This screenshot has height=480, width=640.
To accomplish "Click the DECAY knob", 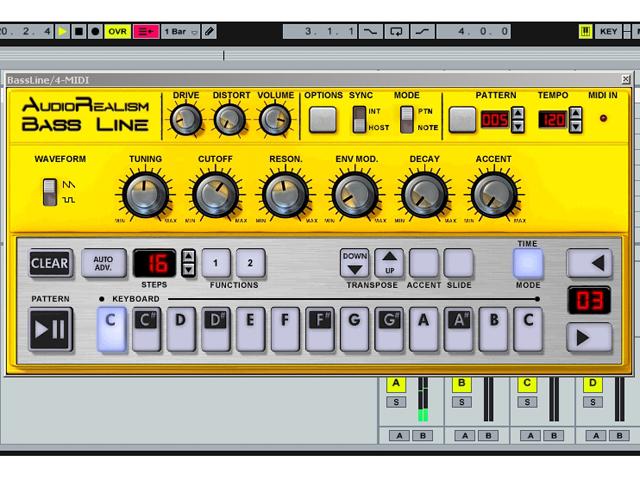I will tap(424, 195).
